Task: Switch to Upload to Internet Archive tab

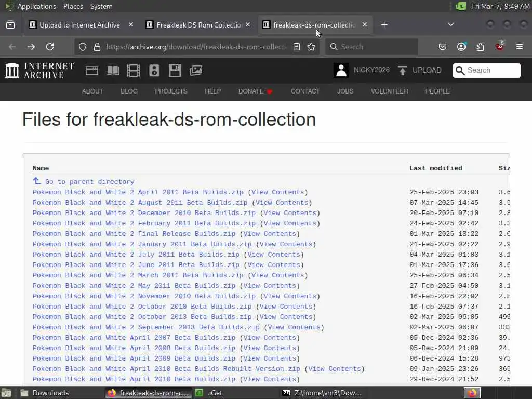Action: (x=79, y=25)
